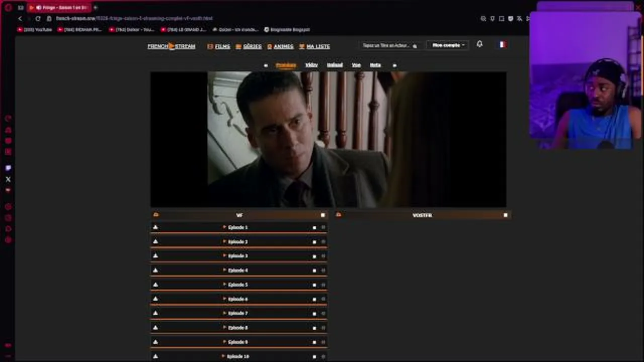
Task: Click the triangle icon in Episode 2 row
Action: click(155, 241)
